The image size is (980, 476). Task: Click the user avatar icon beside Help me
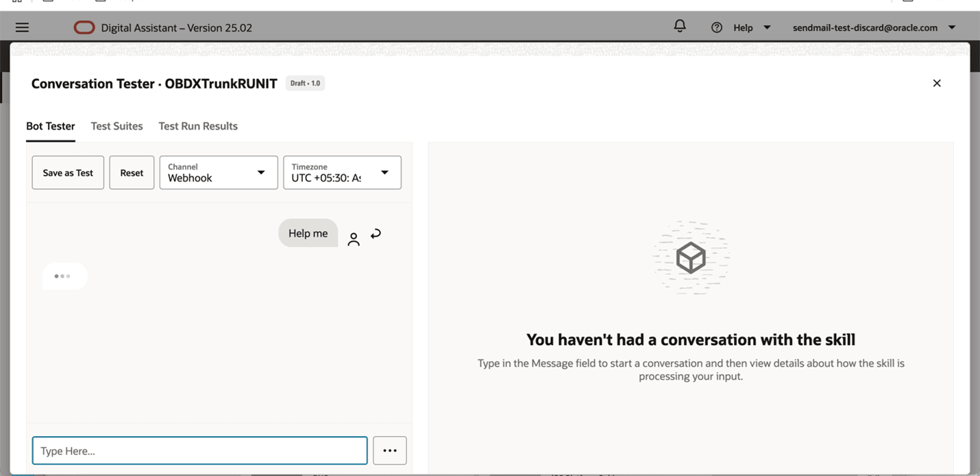click(354, 239)
